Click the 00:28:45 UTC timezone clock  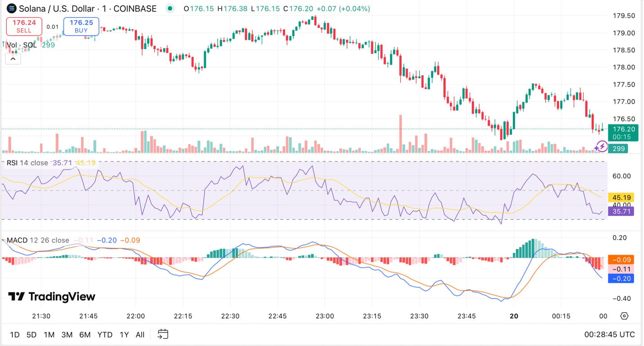[x=609, y=335]
